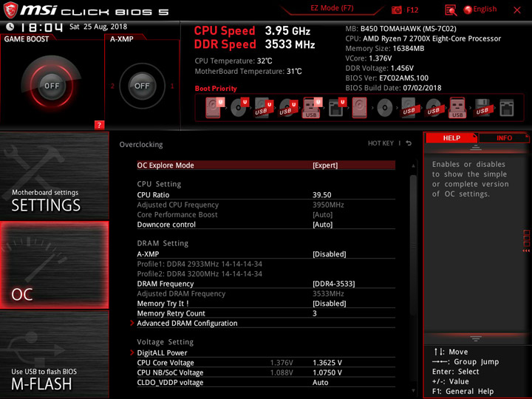Change OC Explore Mode Expert value
The image size is (532, 399).
[x=325, y=166]
